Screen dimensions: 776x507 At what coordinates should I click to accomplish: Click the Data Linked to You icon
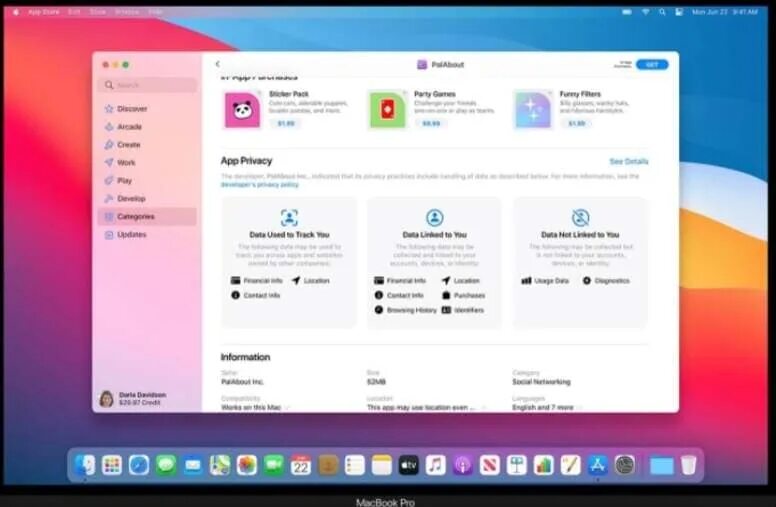tap(435, 217)
